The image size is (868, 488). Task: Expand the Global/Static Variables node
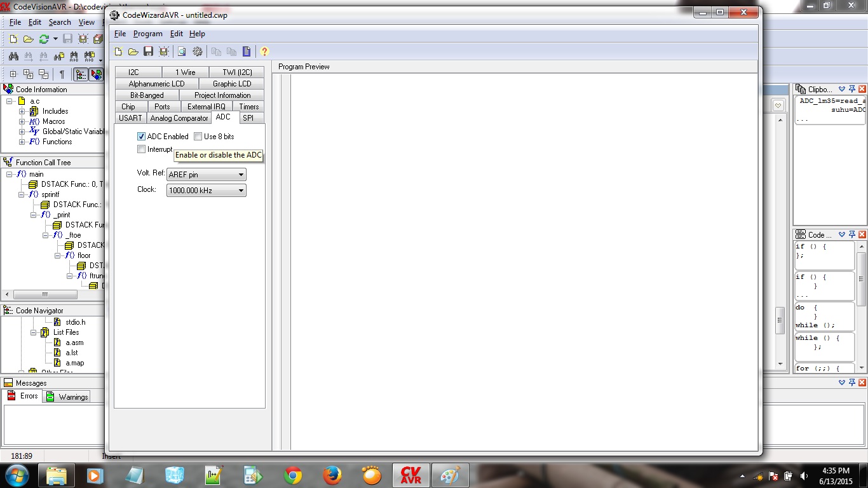coord(22,132)
